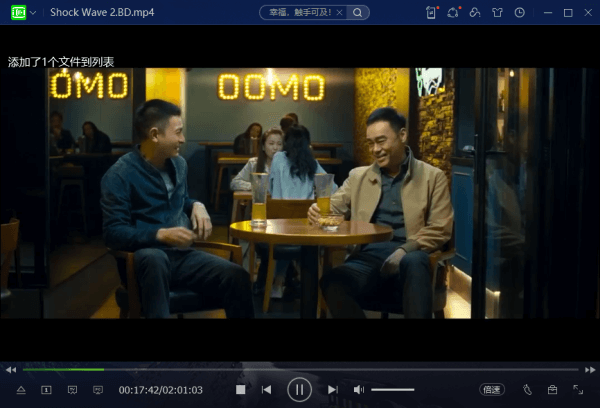The image size is (600, 408).
Task: Click the icon right of 倍速
Action: tap(527, 390)
